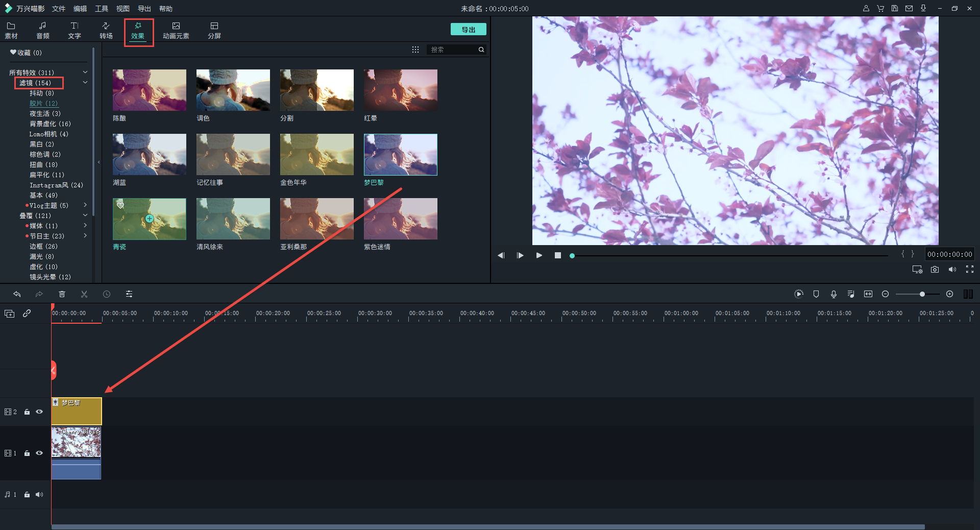Play the preview video

(539, 255)
